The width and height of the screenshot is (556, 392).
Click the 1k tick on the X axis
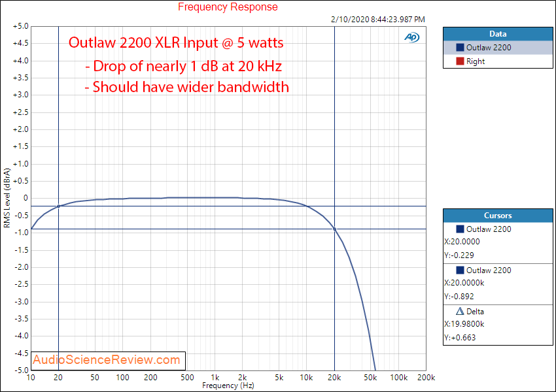click(x=215, y=378)
